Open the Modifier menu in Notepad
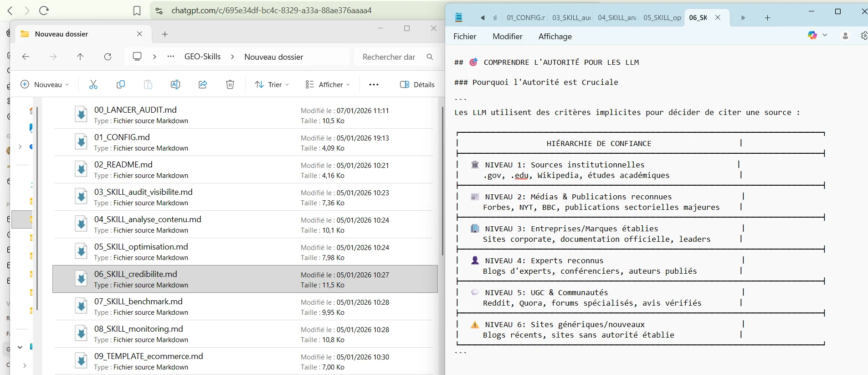The image size is (868, 375). coord(507,36)
